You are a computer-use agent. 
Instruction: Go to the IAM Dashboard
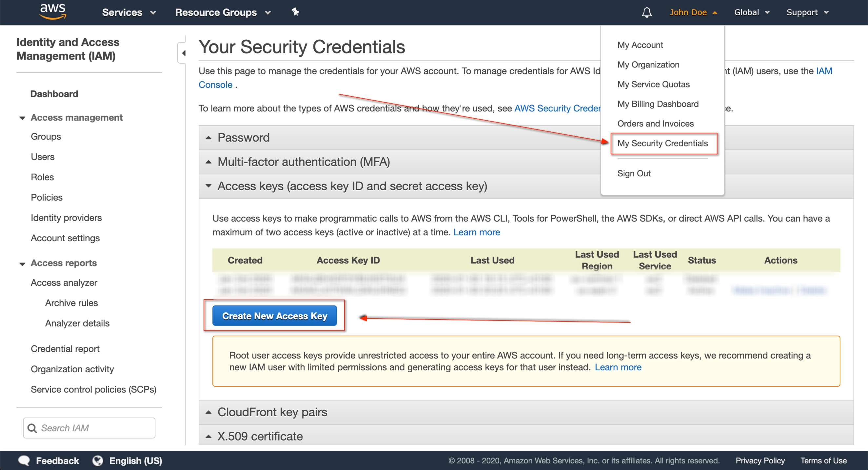pos(54,94)
